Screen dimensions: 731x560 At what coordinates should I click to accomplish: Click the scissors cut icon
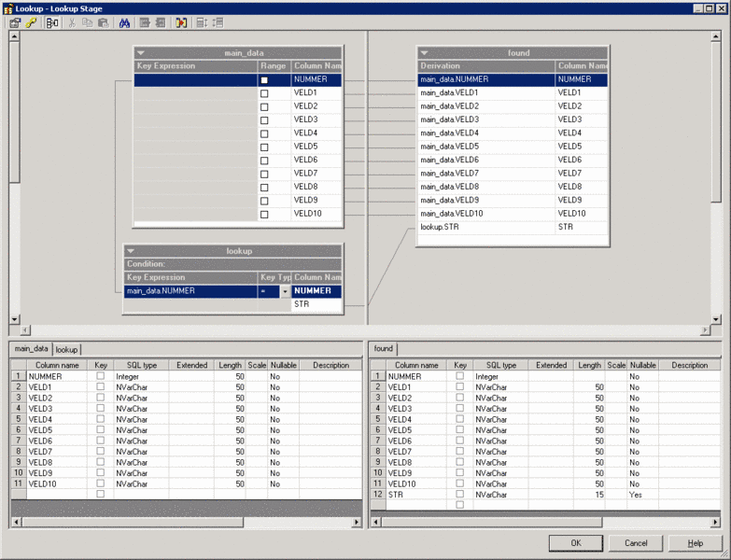72,22
